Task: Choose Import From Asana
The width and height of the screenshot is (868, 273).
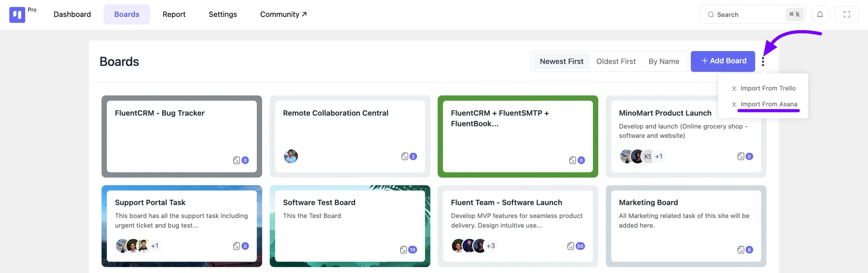Action: point(764,104)
